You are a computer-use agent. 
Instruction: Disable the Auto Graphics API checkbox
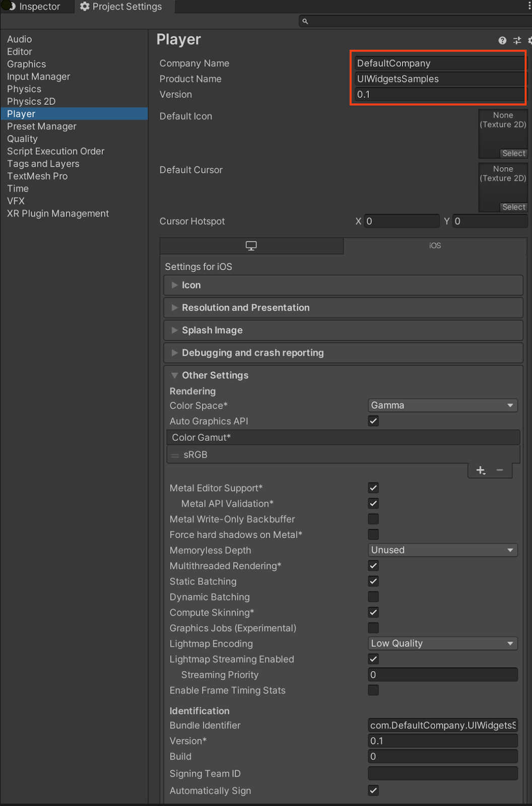(373, 421)
